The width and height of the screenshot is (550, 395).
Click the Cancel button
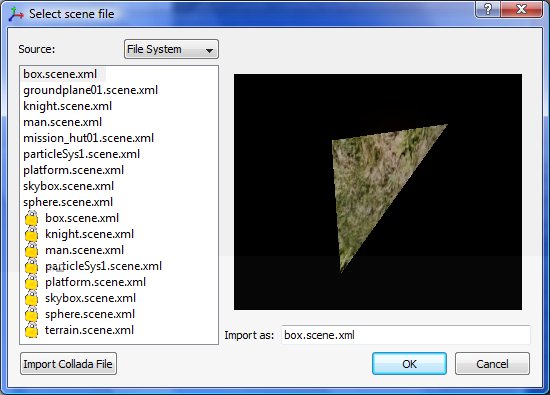pos(492,364)
